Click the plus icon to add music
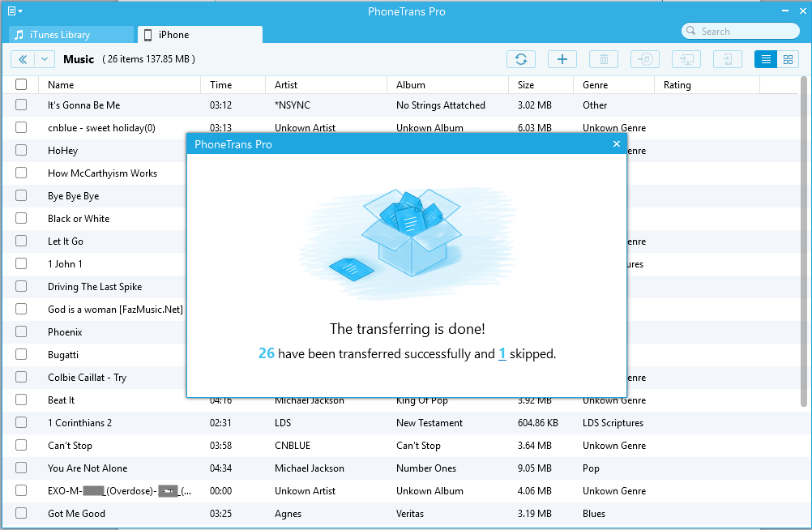This screenshot has height=530, width=812. [562, 59]
